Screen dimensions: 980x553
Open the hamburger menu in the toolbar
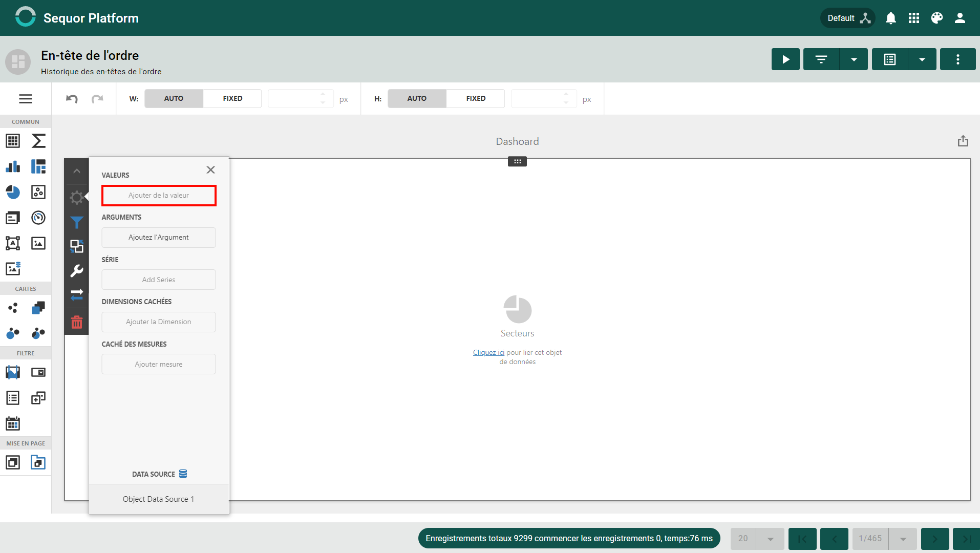[x=26, y=99]
